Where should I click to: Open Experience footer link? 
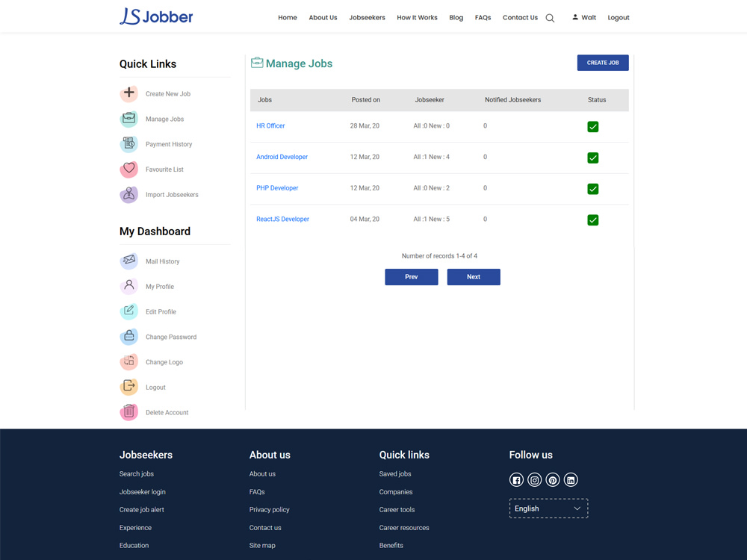[x=135, y=528]
